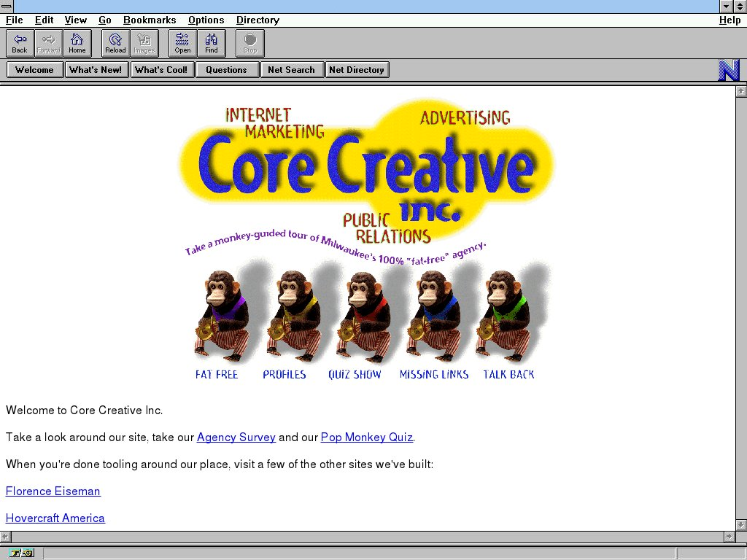
Task: Select the Talk Back green monkey
Action: click(x=503, y=315)
